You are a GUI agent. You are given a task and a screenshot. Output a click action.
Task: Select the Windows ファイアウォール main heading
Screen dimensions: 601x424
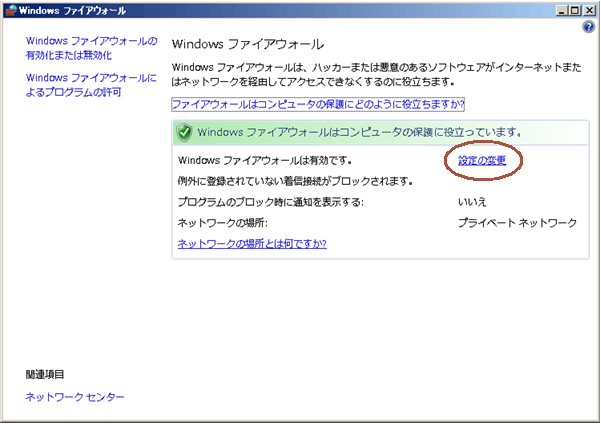(248, 44)
